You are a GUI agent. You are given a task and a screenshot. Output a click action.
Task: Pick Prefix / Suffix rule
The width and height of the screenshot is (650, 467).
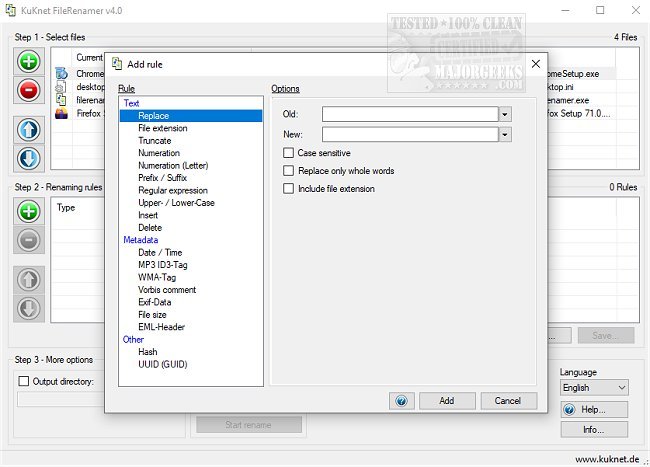(x=162, y=178)
